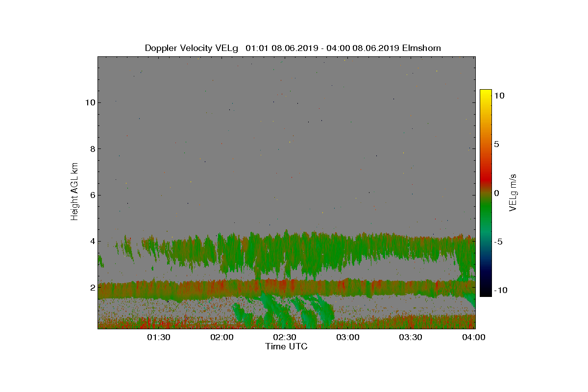
Task: Click the height tick label '10'
Action: coord(90,102)
